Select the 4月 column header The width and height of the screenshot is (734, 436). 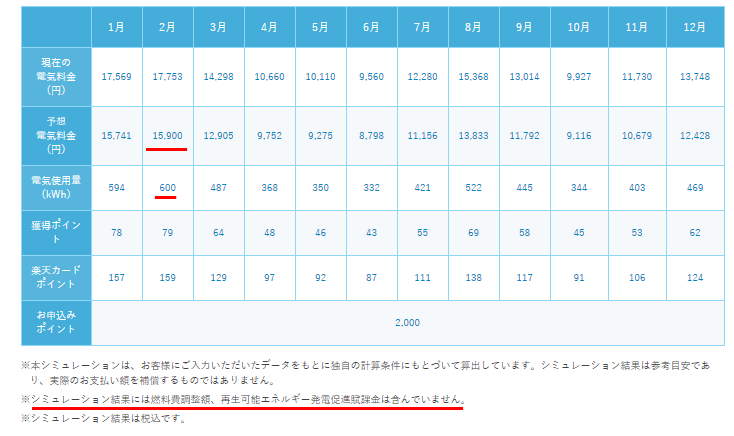click(270, 27)
